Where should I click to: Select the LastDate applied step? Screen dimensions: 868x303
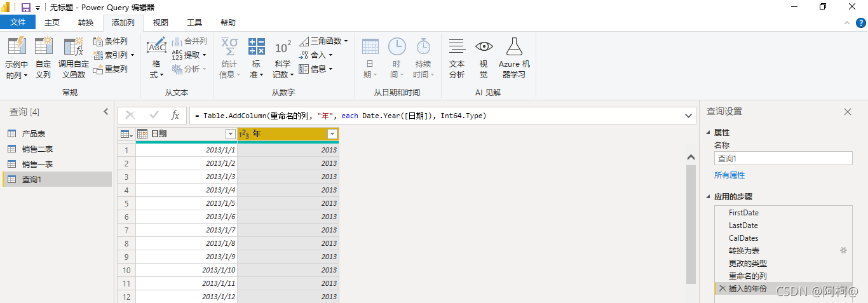[x=783, y=226]
